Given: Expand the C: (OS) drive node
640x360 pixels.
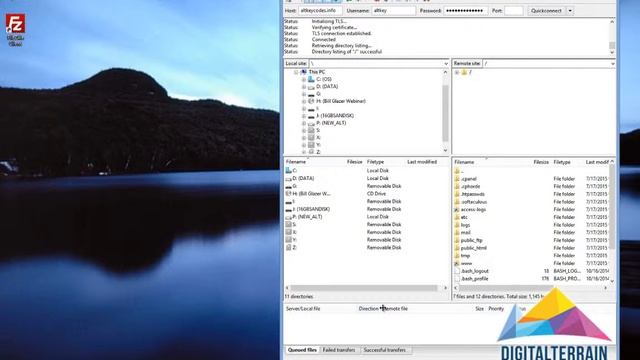Looking at the screenshot, I should click(x=304, y=80).
